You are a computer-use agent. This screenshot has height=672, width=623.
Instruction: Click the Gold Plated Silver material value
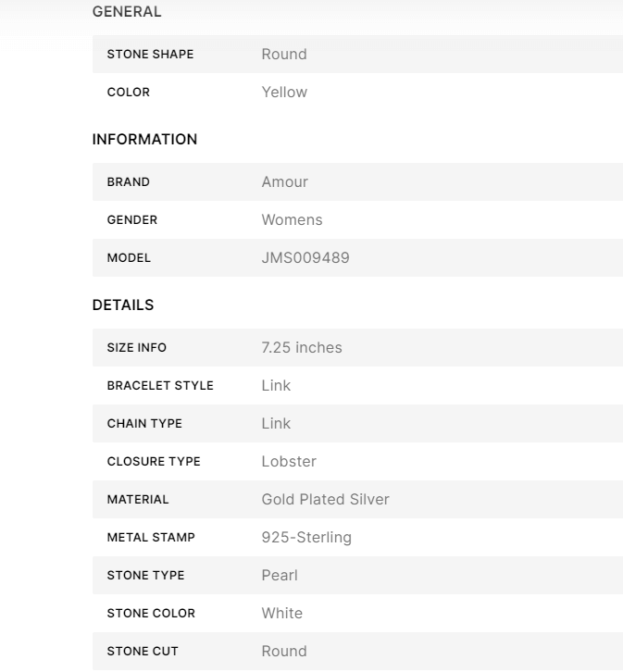[325, 500]
